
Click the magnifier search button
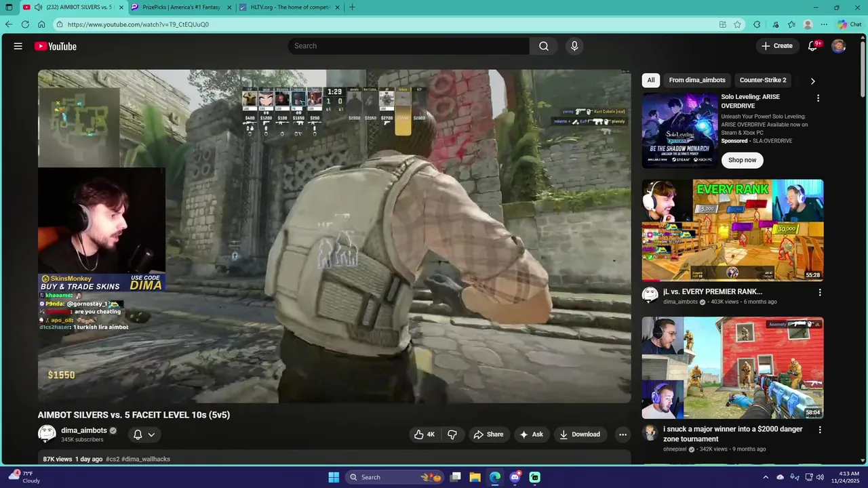(x=544, y=46)
